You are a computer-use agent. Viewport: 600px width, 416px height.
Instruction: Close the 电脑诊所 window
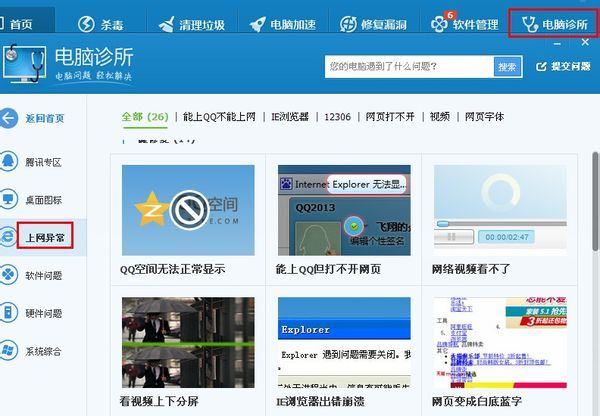(x=585, y=42)
